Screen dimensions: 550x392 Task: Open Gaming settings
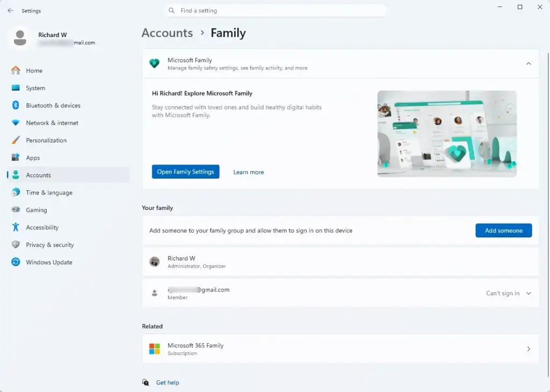68,209
